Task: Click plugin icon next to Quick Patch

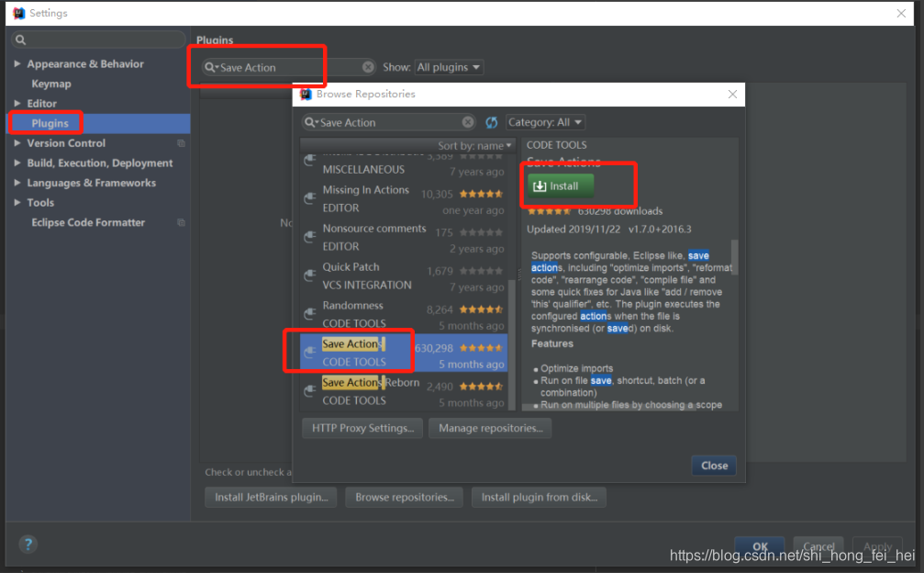Action: [310, 275]
